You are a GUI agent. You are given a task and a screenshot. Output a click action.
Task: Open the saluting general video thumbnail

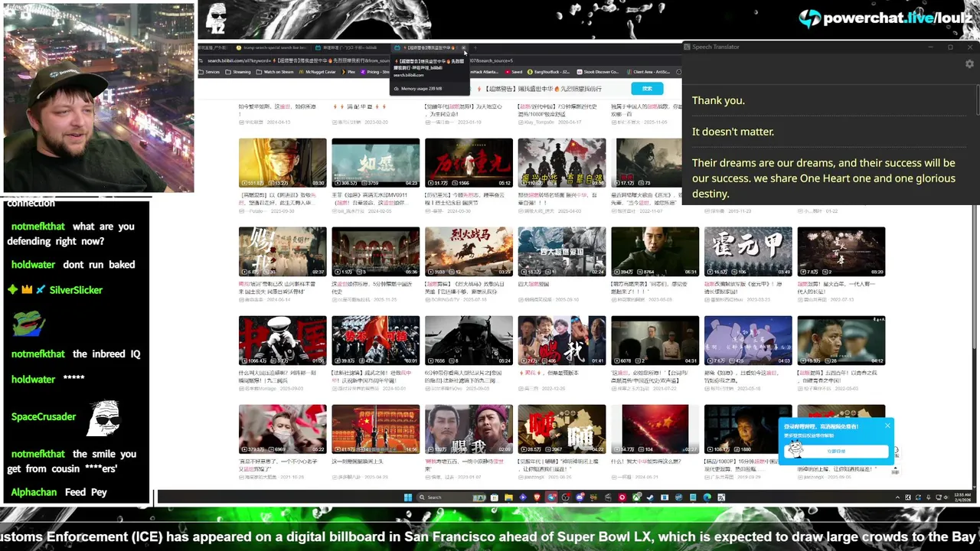click(x=282, y=341)
